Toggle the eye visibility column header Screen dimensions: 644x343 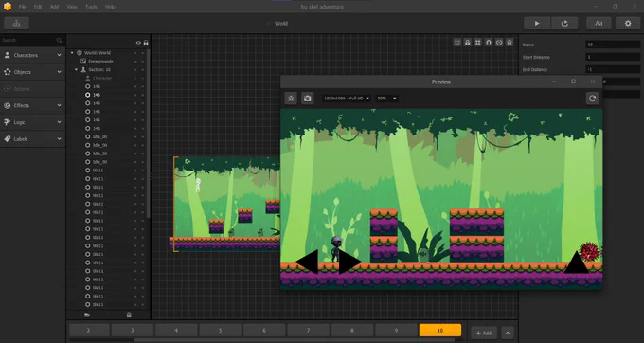[x=138, y=43]
